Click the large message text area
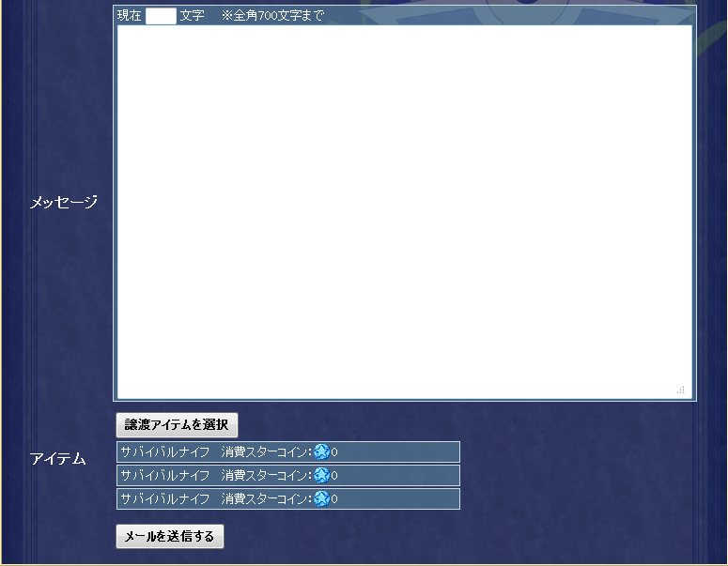728x566 pixels. tap(405, 212)
